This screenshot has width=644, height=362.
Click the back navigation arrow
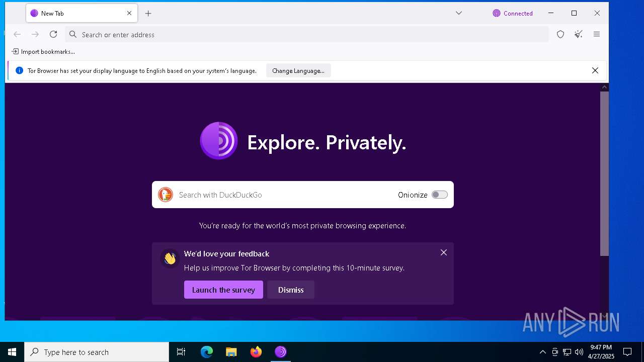[17, 34]
